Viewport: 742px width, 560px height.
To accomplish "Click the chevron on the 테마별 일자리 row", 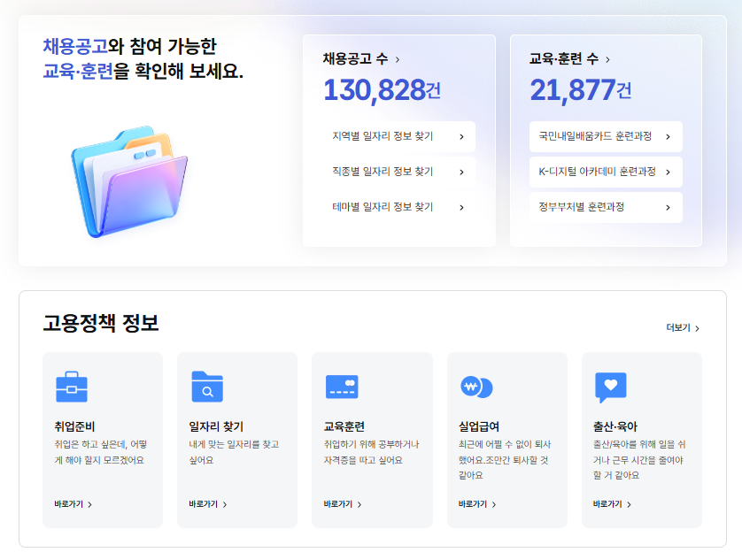I will 461,208.
